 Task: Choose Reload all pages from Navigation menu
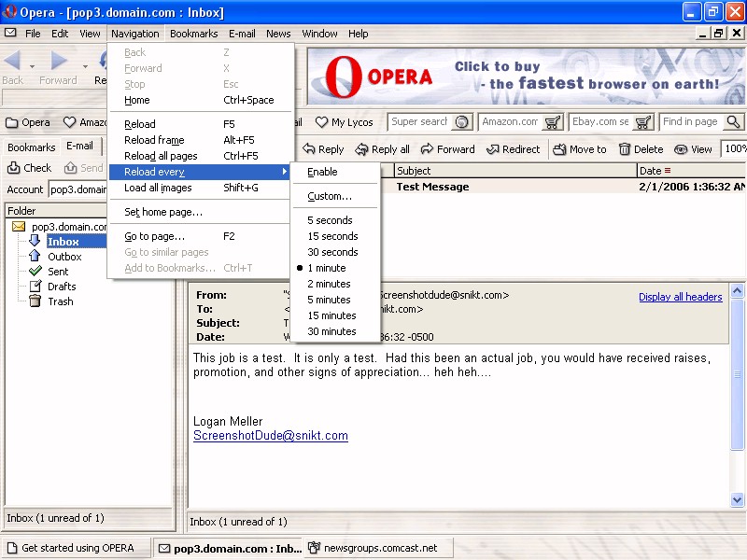pos(161,156)
